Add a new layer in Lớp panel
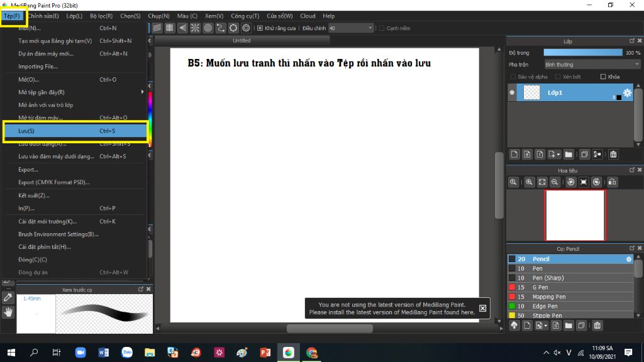644x362 pixels. pos(514,155)
